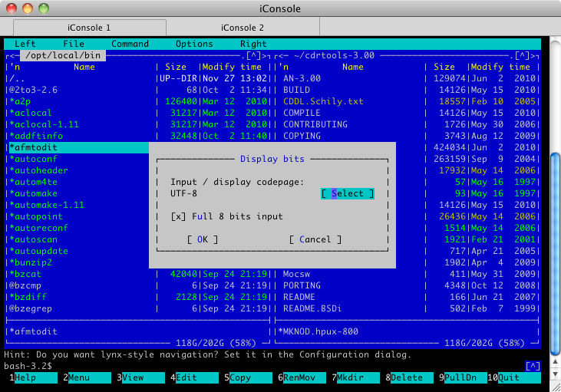Click the 8 Delete function key
The image size is (561, 392).
[409, 377]
